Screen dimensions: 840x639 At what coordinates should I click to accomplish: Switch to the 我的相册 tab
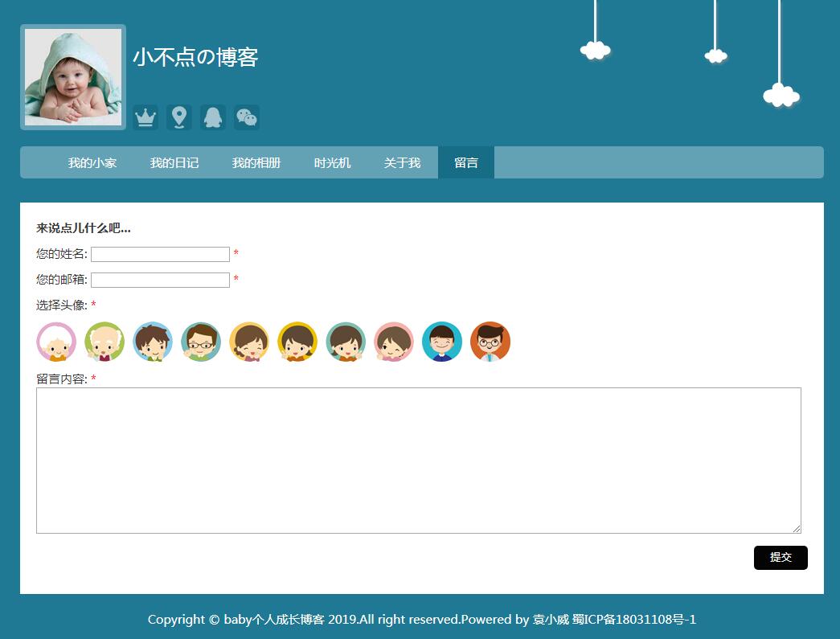pos(256,163)
